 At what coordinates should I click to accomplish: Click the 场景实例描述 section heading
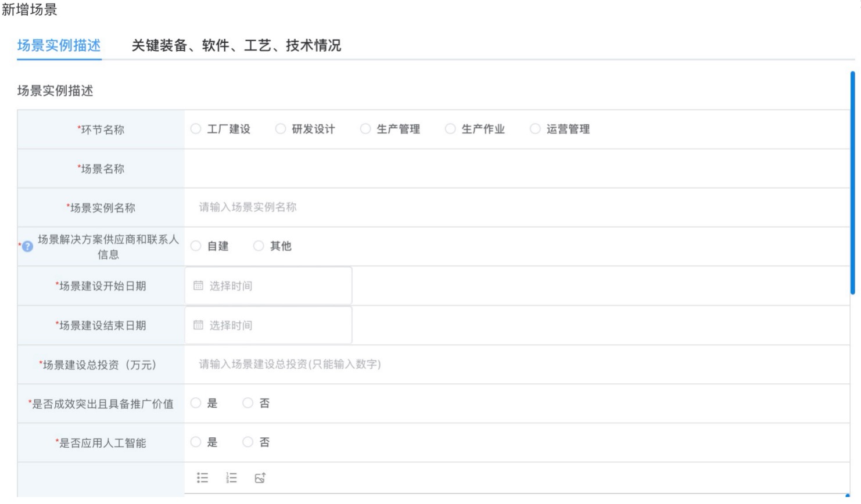[x=55, y=91]
